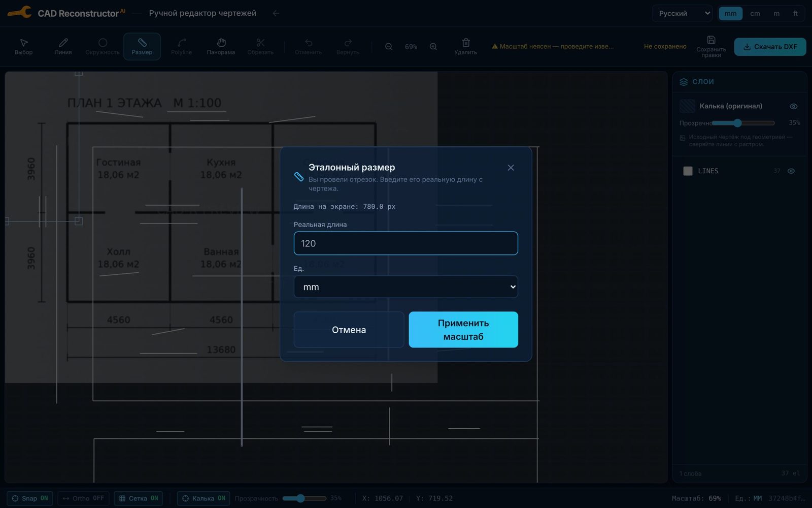This screenshot has height=508, width=812.
Task: Click the Удалить trash icon
Action: [x=466, y=43]
